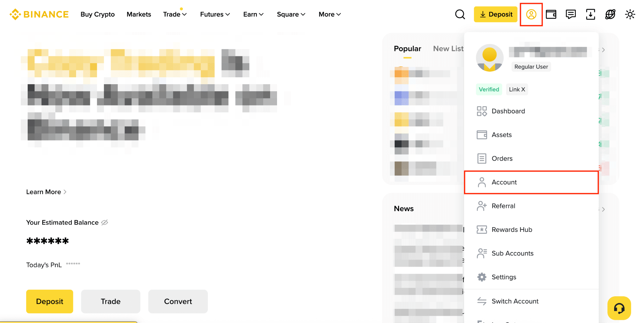Screen dimensions: 644x323
Task: Click the Verified status badge
Action: (489, 90)
